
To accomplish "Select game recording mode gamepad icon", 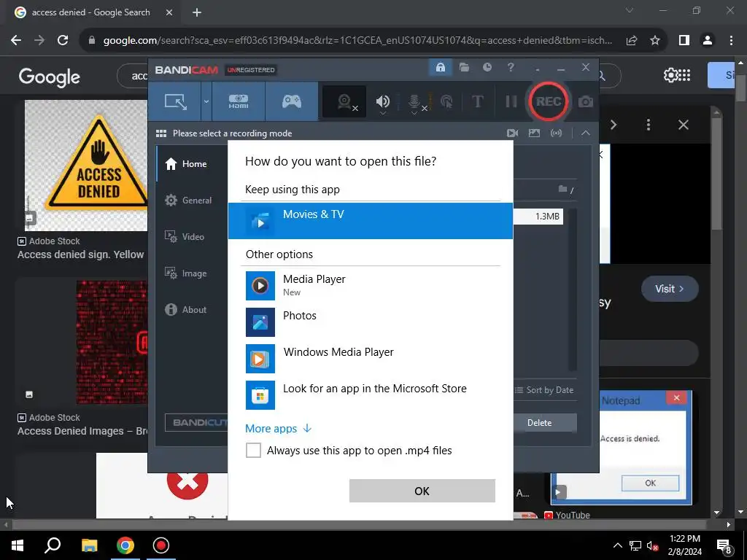I will [x=292, y=101].
